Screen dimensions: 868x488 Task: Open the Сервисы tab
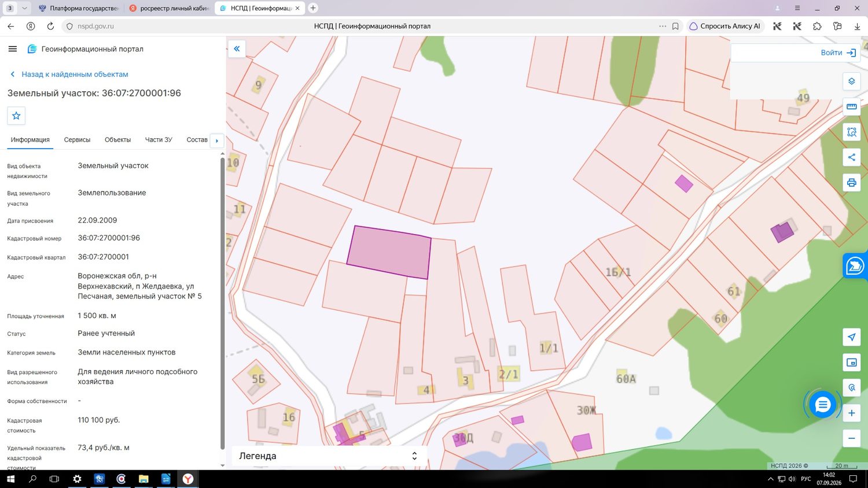tap(77, 140)
